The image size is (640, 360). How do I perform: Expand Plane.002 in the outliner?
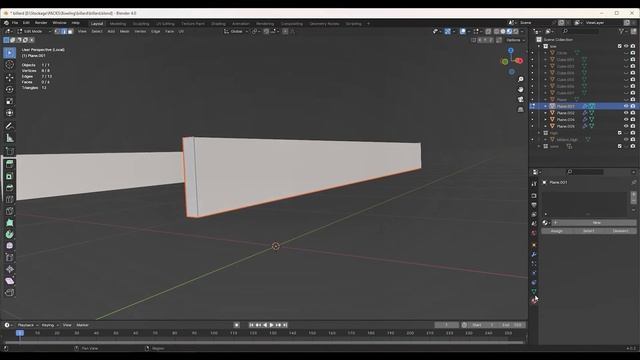point(545,113)
